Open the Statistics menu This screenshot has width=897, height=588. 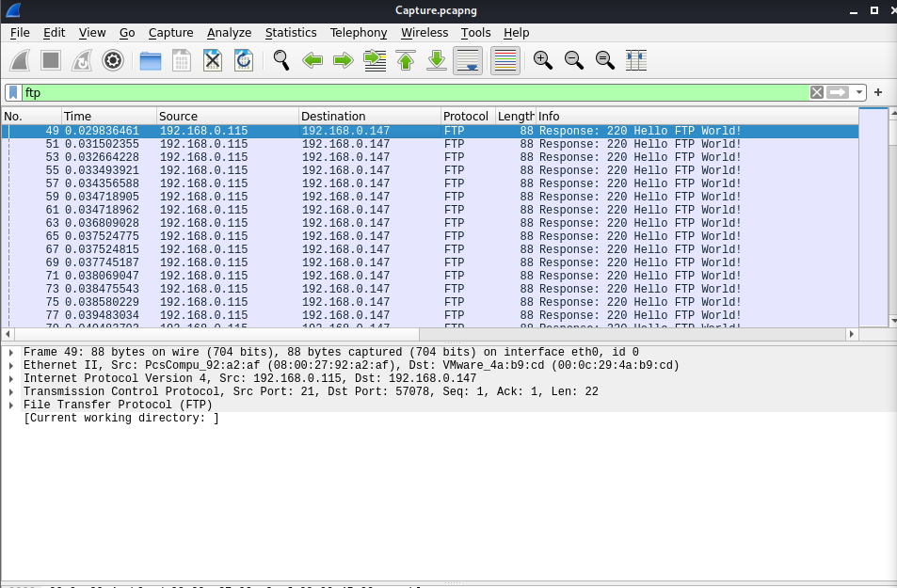click(x=291, y=32)
